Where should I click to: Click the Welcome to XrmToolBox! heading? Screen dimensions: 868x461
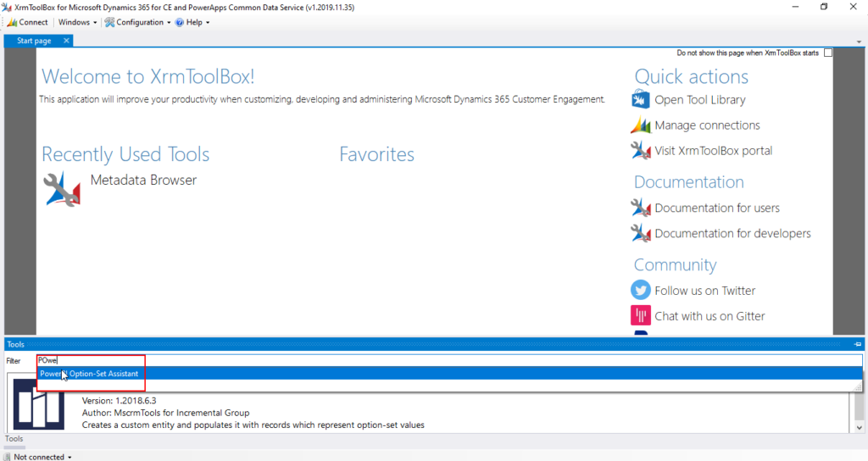point(147,76)
